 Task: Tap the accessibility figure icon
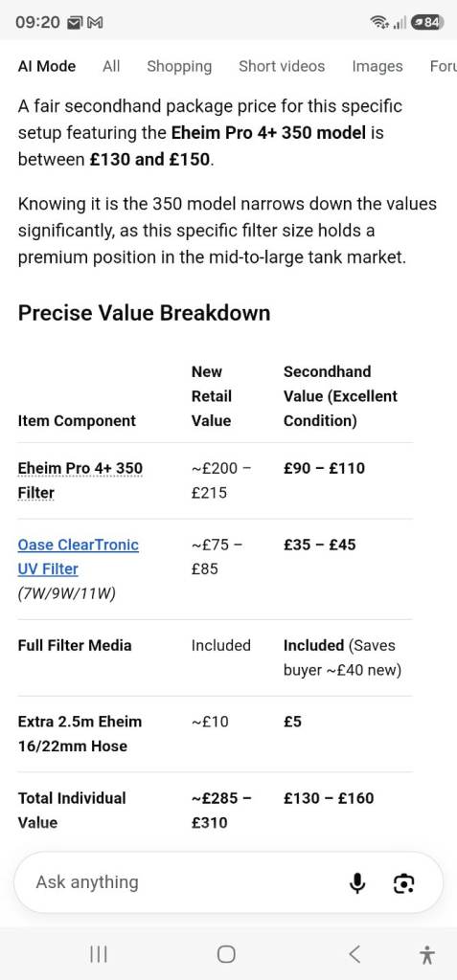(427, 954)
